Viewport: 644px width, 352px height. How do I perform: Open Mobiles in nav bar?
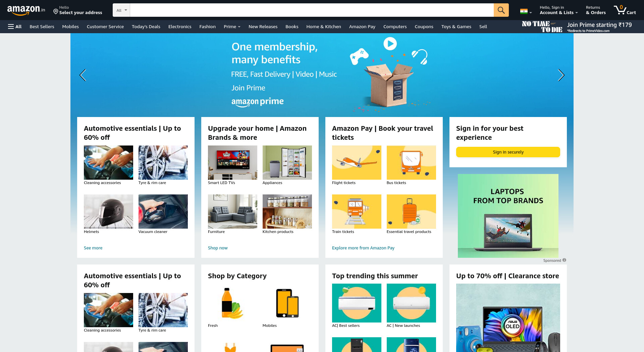click(70, 26)
